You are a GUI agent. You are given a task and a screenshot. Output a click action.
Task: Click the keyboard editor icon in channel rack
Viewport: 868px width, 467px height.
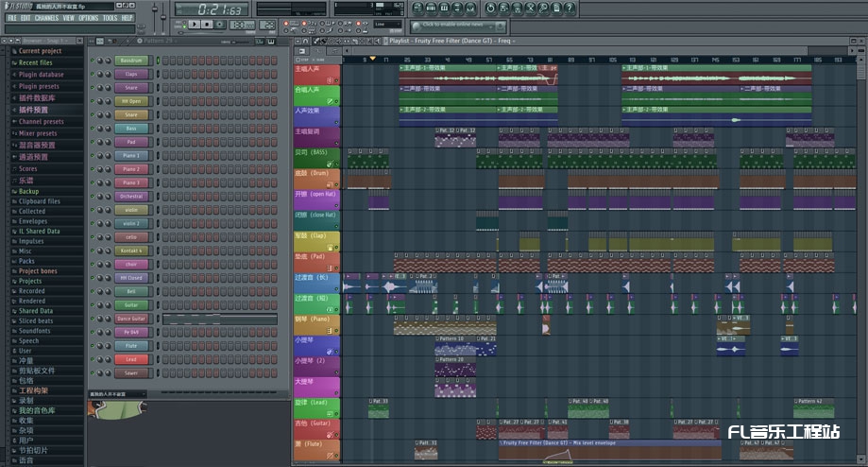pyautogui.click(x=271, y=42)
